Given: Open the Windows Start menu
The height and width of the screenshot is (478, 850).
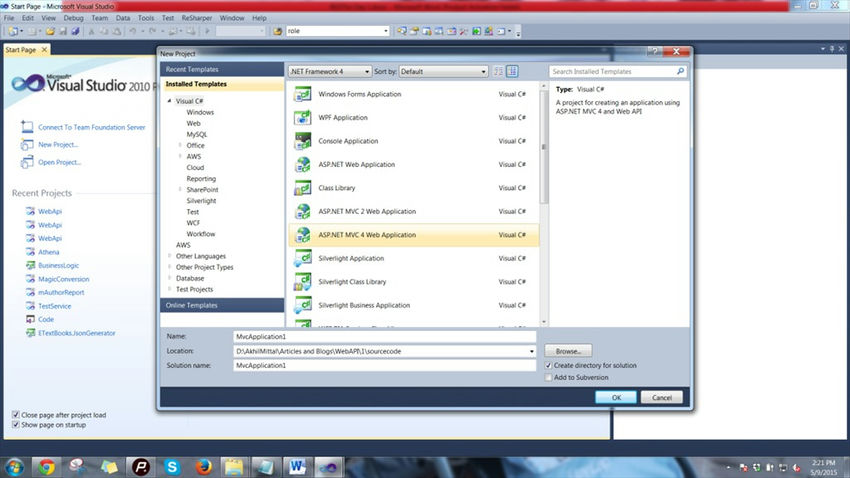Looking at the screenshot, I should [x=15, y=467].
